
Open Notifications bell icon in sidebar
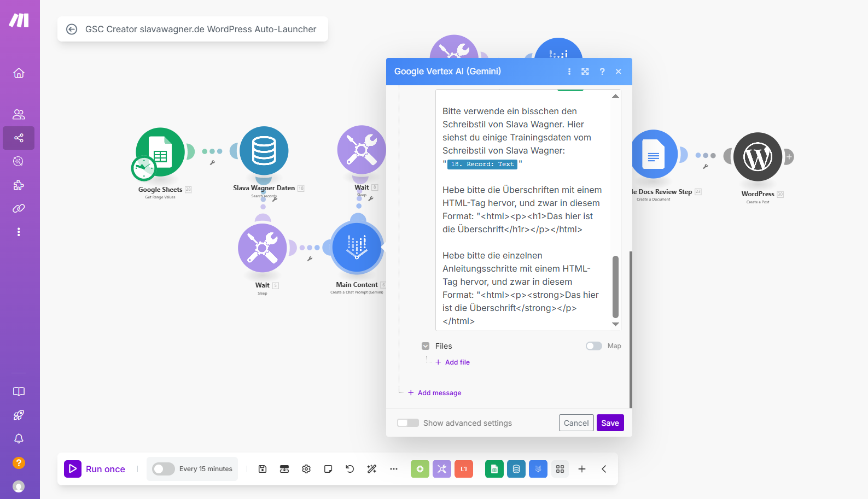(19, 439)
